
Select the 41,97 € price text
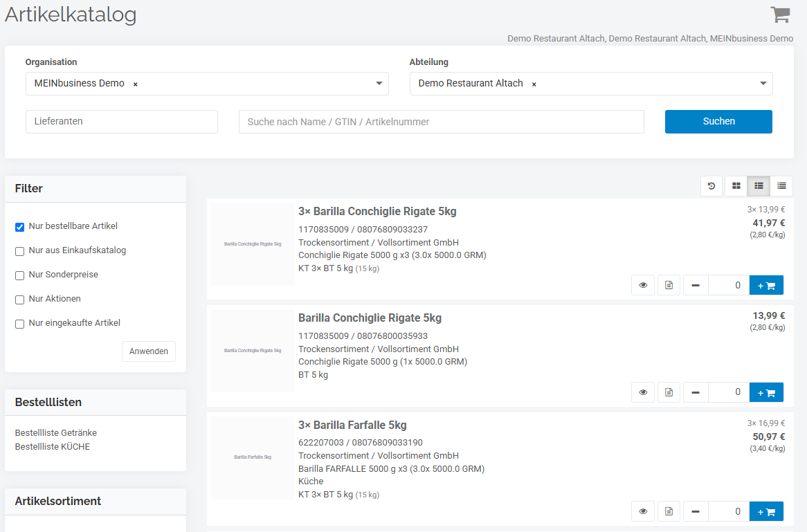click(x=768, y=223)
